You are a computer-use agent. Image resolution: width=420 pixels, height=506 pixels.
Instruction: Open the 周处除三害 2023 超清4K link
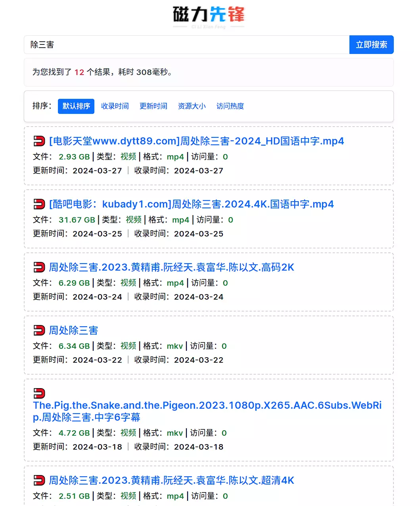(171, 481)
